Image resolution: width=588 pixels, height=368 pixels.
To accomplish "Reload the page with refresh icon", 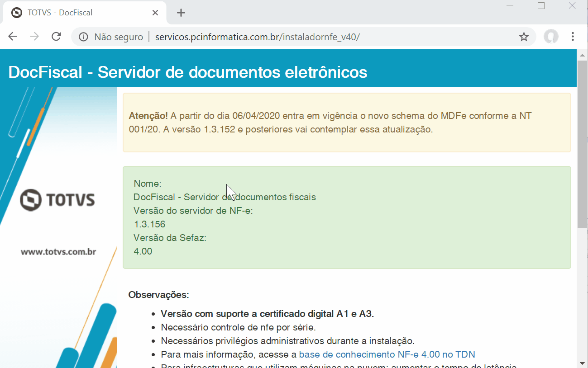I will click(56, 37).
